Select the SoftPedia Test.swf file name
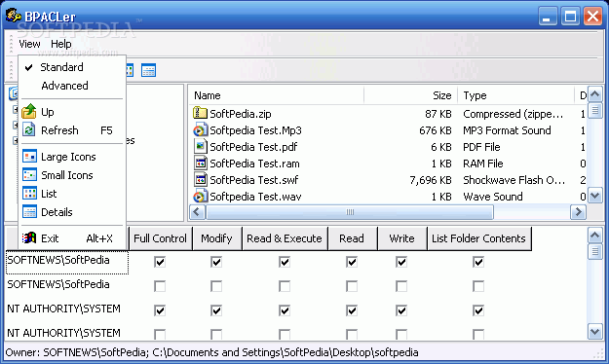Image resolution: width=609 pixels, height=364 pixels. [254, 180]
